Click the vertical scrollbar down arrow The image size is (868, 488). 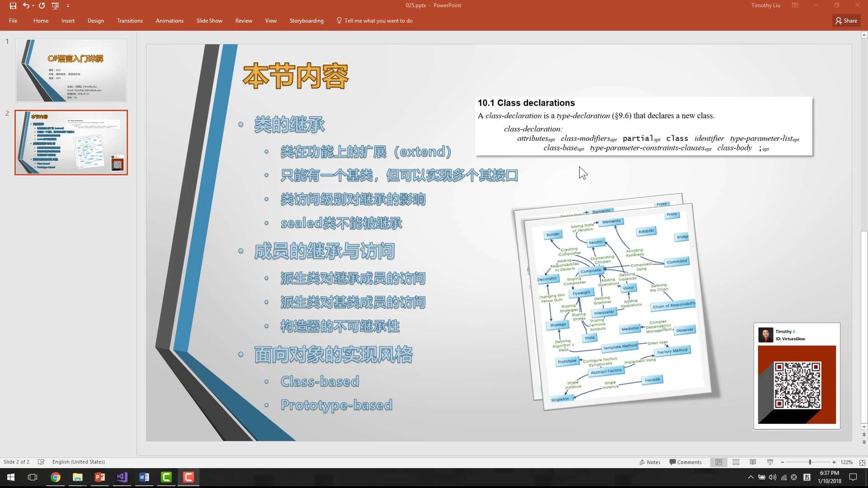[864, 427]
